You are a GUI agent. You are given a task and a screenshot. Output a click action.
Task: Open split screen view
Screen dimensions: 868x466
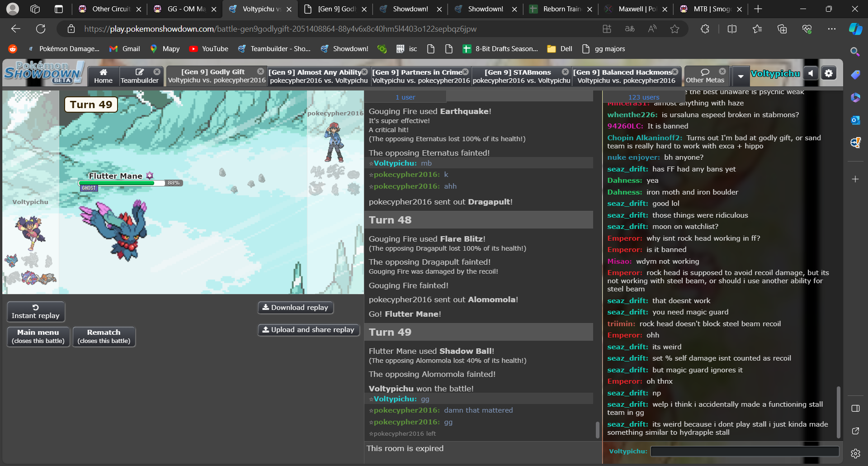pyautogui.click(x=732, y=29)
